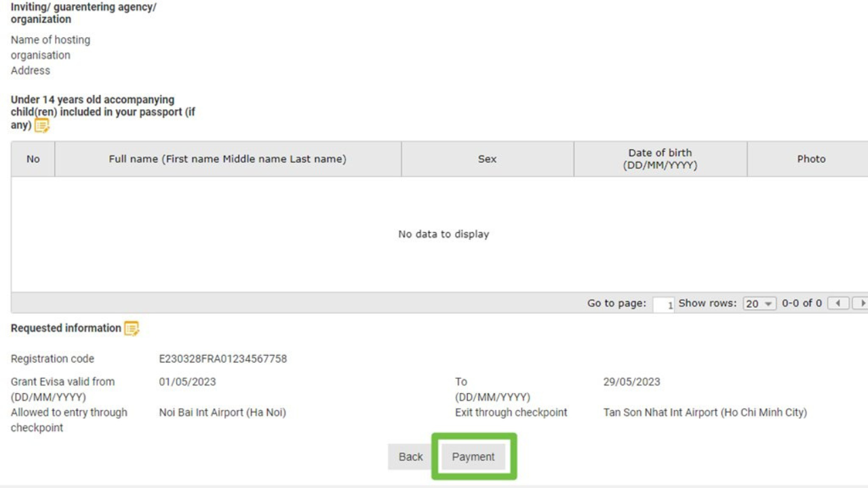This screenshot has height=488, width=868.
Task: Go to previous page using pager arrow
Action: 839,304
